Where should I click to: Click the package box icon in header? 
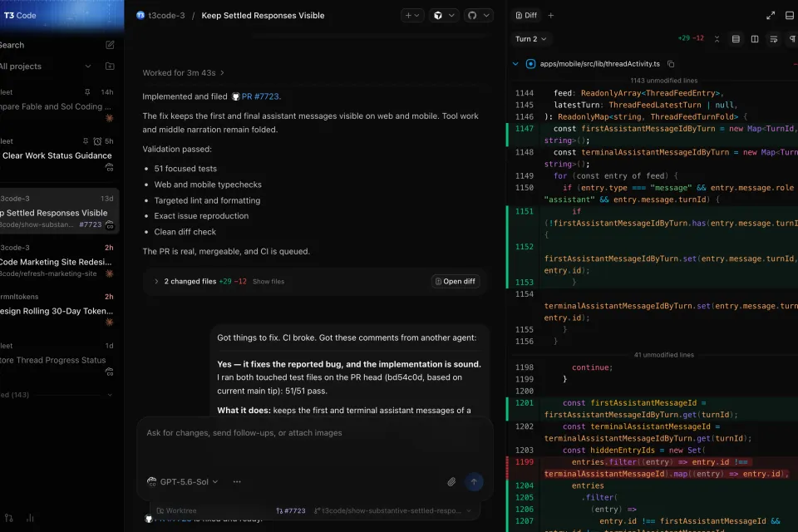click(438, 15)
